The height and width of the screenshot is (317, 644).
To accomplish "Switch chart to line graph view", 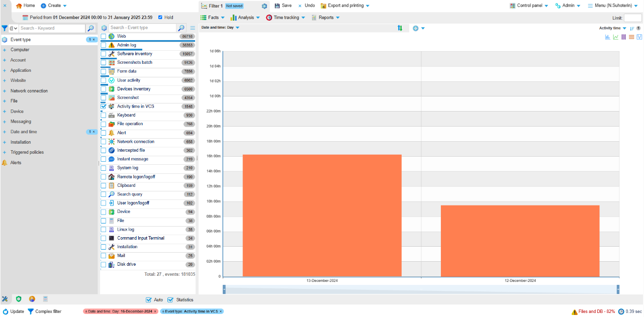I will coord(615,37).
